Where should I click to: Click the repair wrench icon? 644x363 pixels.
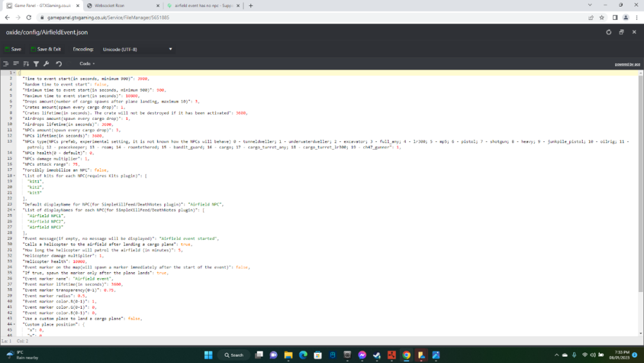click(x=46, y=64)
